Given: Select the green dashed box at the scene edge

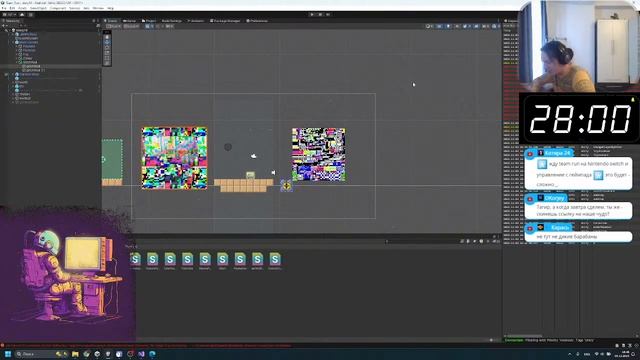Looking at the screenshot, I should coord(112,159).
